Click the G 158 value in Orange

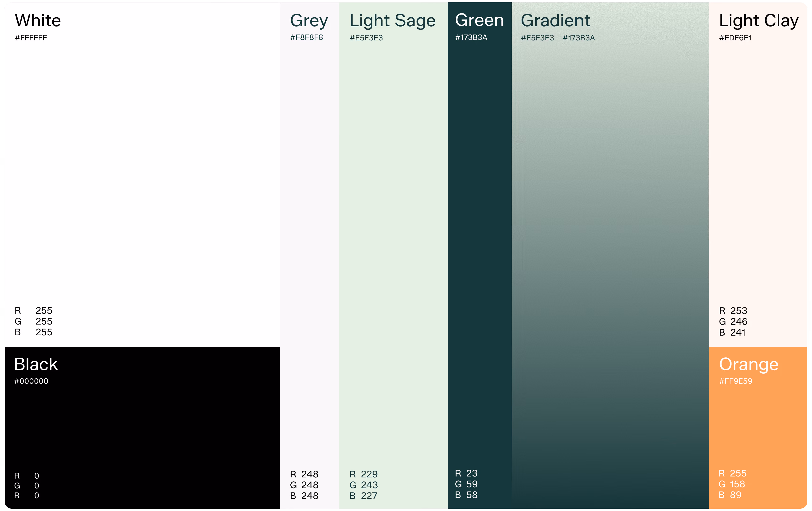(732, 484)
